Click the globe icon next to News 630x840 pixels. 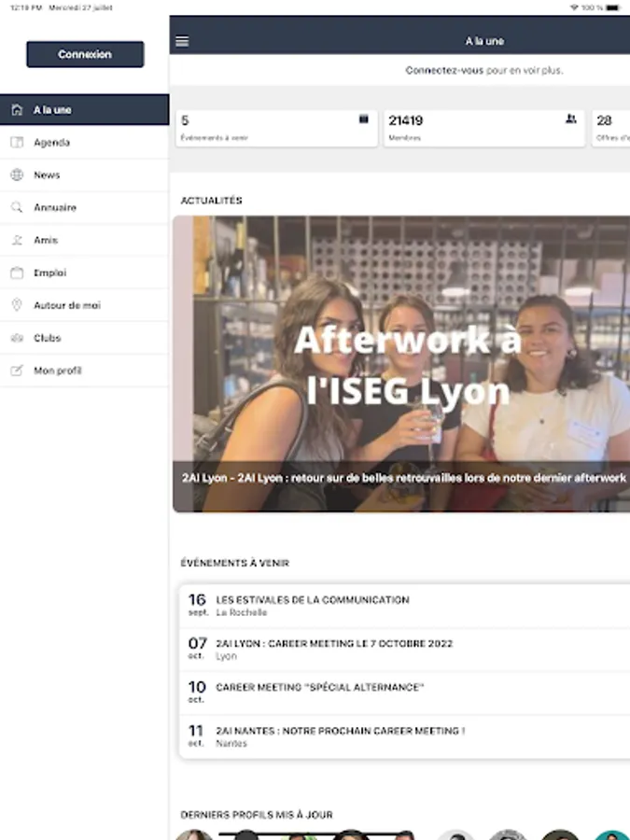[17, 175]
